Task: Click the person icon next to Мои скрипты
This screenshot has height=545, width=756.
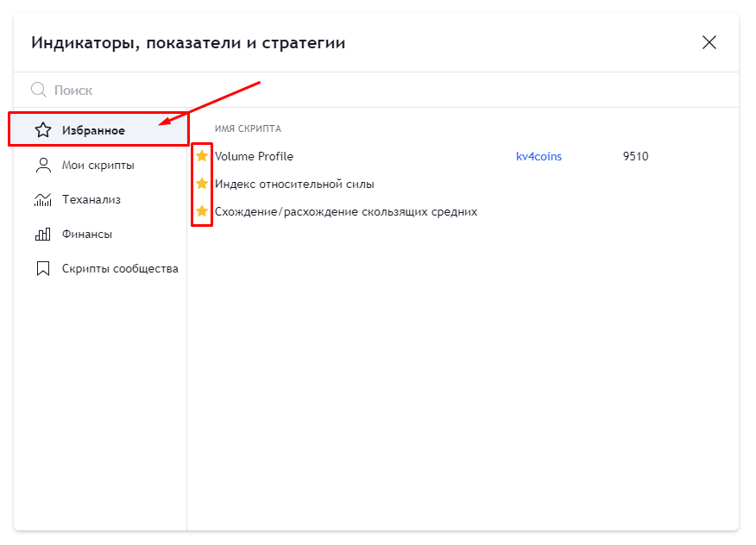Action: 42,164
